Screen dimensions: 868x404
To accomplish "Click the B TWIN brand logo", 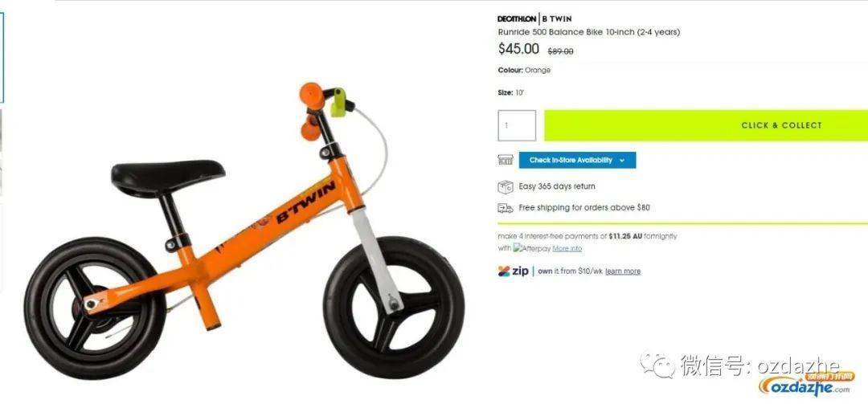I will point(557,18).
